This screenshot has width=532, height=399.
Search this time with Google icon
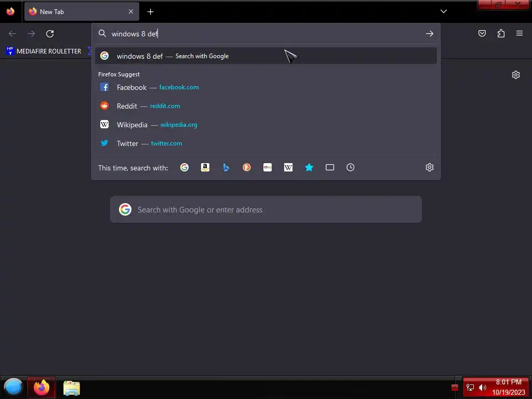[x=184, y=167]
